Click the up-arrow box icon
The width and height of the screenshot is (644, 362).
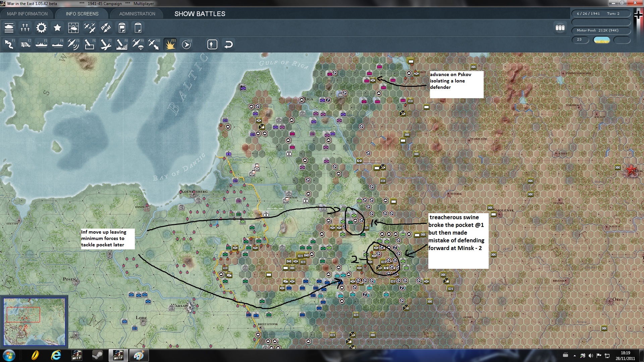(x=212, y=44)
